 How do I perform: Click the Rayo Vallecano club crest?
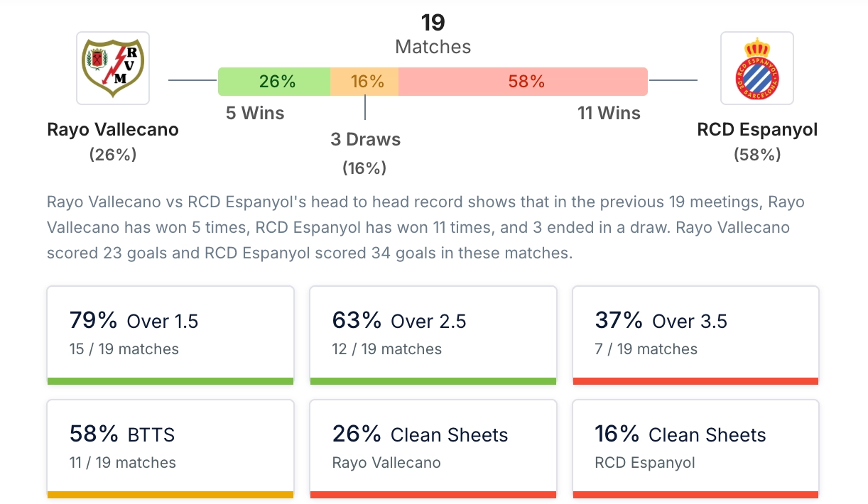tap(113, 67)
